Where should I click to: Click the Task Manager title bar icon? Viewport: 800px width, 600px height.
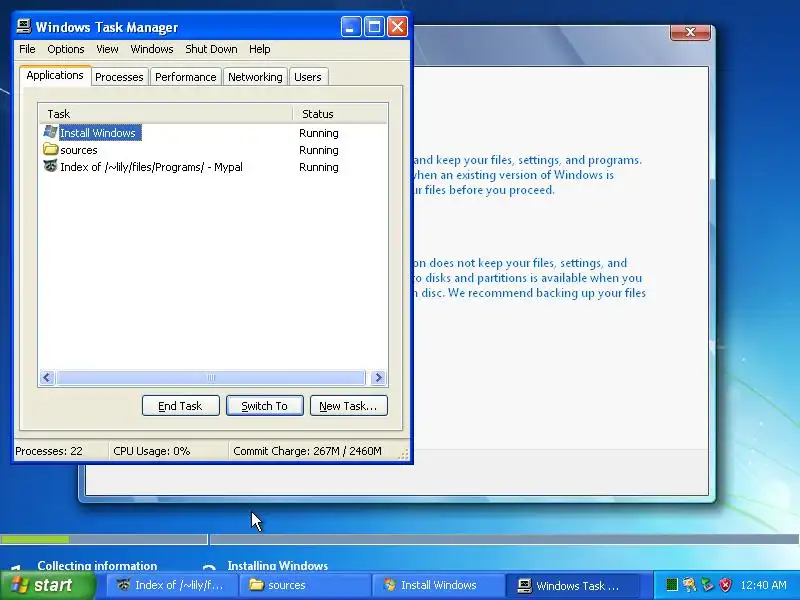click(x=23, y=26)
